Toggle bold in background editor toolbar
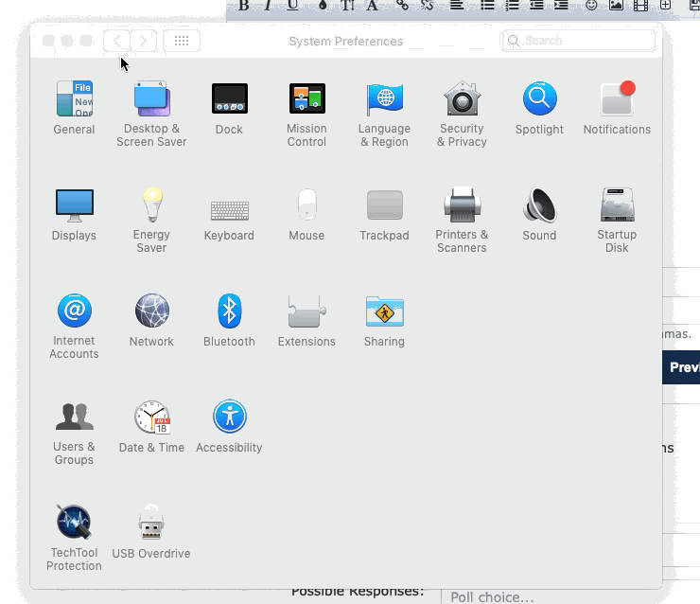This screenshot has width=700, height=604. [x=244, y=6]
